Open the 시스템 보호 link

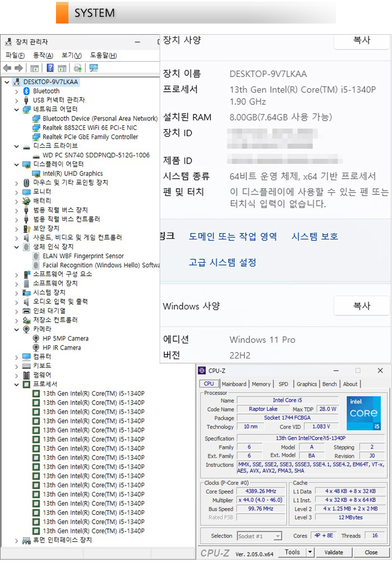pyautogui.click(x=315, y=236)
